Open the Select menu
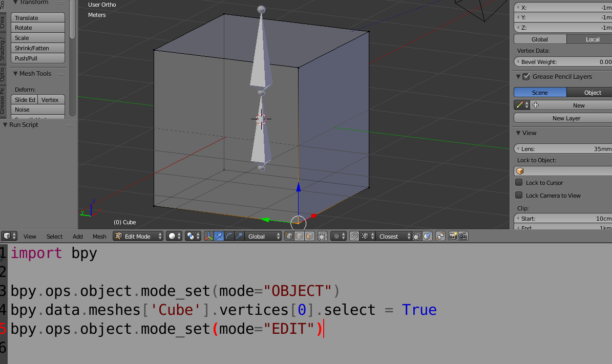The width and height of the screenshot is (612, 364). tap(54, 237)
